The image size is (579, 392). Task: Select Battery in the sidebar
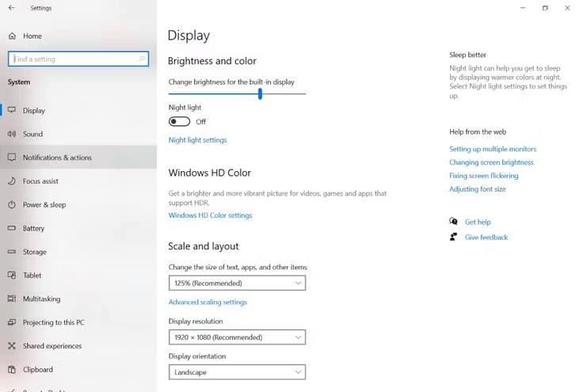pyautogui.click(x=78, y=228)
